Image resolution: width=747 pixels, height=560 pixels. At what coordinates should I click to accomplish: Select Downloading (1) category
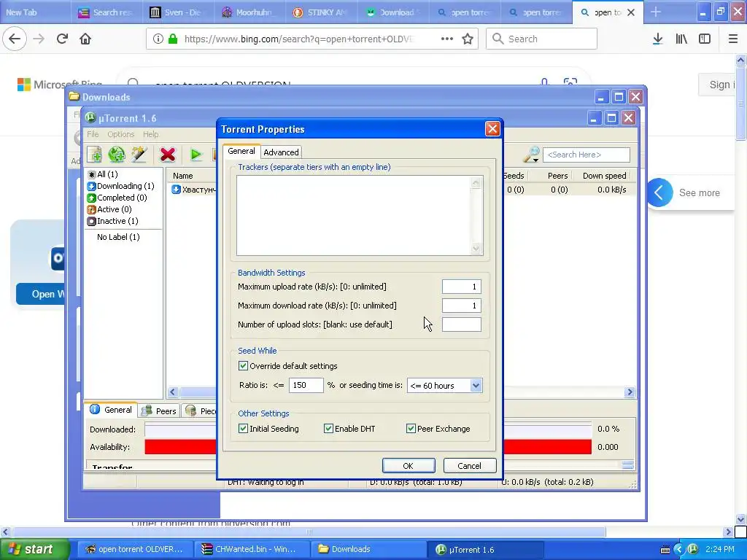coord(121,186)
